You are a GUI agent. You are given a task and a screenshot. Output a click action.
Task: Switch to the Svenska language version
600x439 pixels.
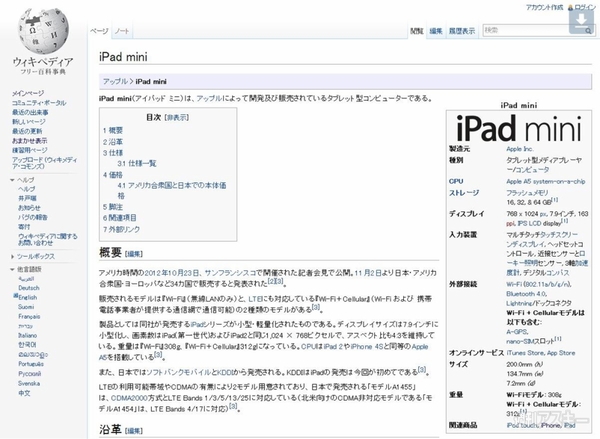pos(29,383)
